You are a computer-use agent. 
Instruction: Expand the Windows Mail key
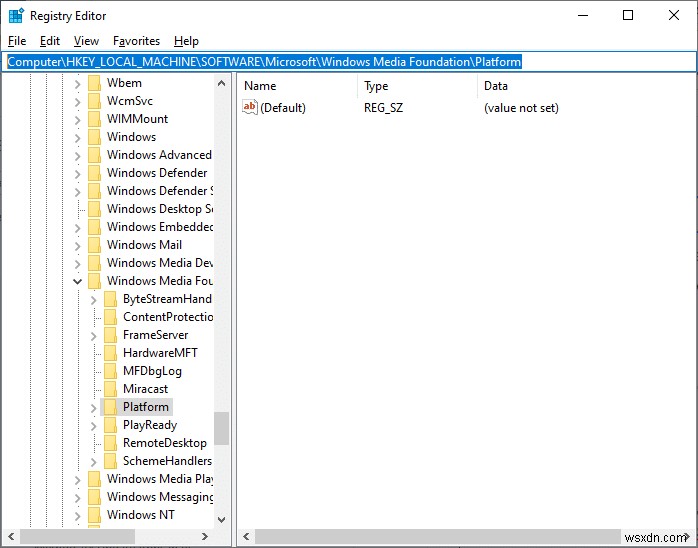(x=77, y=246)
